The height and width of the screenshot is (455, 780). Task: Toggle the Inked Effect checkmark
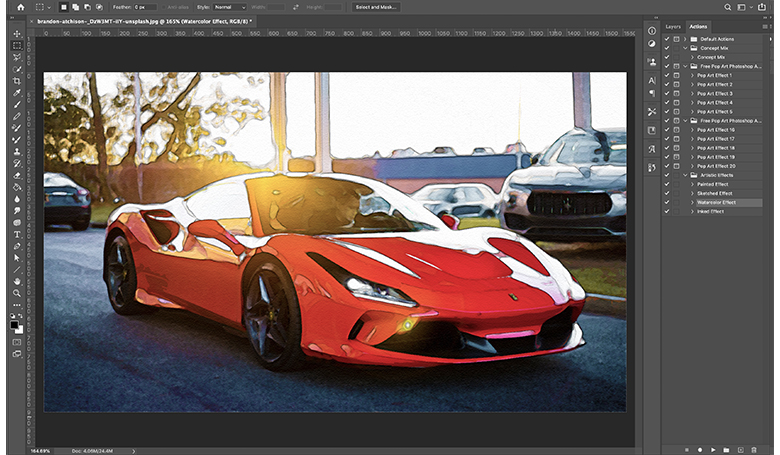(667, 211)
